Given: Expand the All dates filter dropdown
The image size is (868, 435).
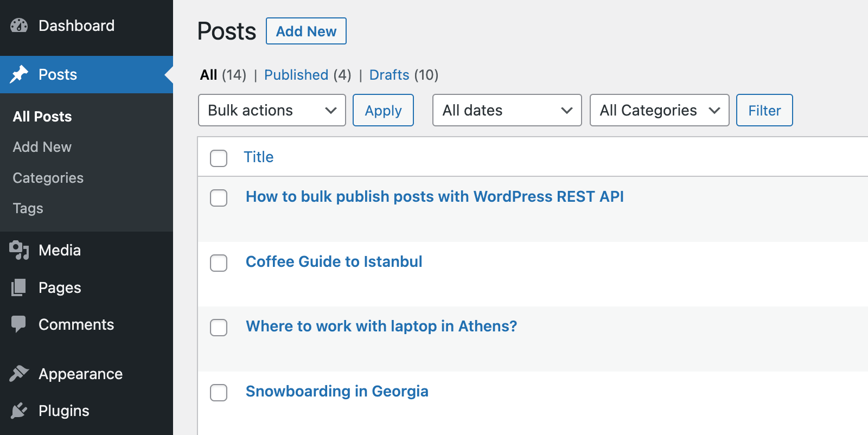Looking at the screenshot, I should [x=507, y=110].
